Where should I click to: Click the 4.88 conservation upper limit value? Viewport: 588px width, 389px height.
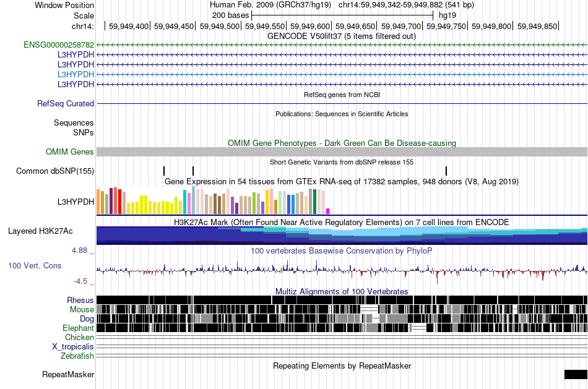coord(79,250)
